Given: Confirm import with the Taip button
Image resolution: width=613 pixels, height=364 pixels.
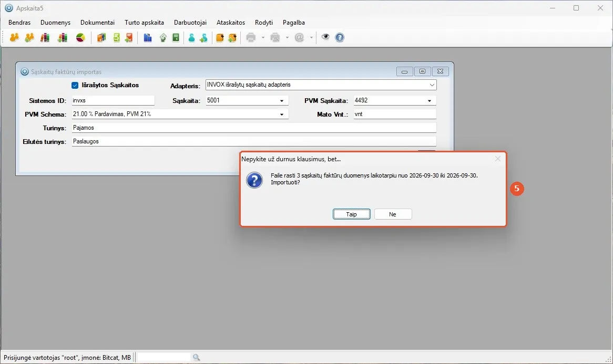Looking at the screenshot, I should click(352, 214).
